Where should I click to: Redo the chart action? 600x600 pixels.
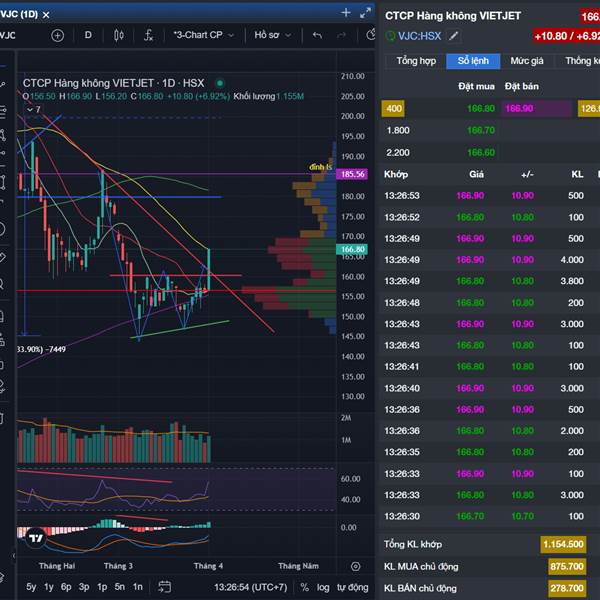[341, 36]
